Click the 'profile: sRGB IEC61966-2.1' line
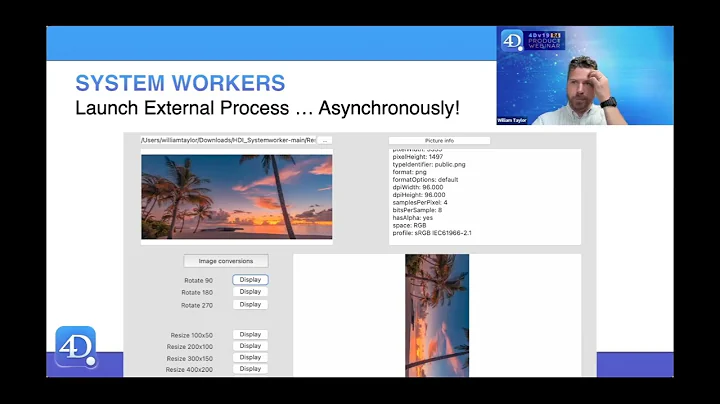Viewport: 720px width, 404px height. [x=432, y=233]
